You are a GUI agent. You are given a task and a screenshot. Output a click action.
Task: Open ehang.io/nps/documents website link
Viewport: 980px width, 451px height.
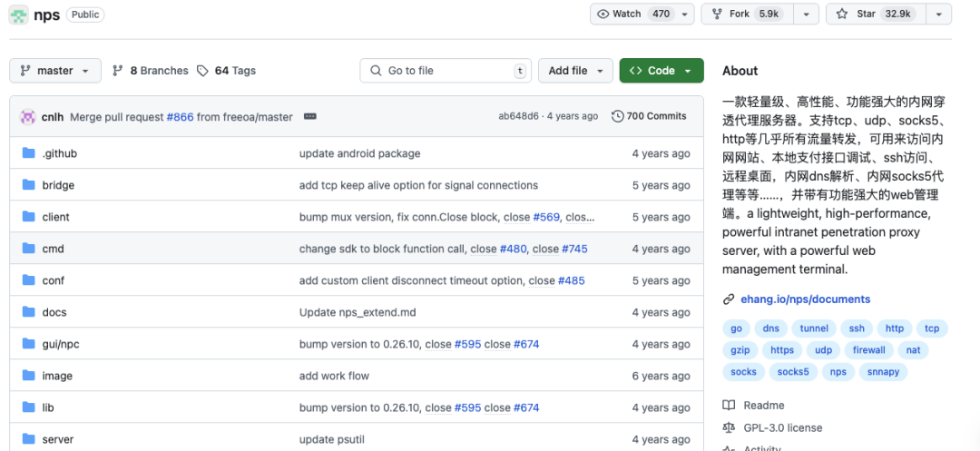(x=805, y=299)
